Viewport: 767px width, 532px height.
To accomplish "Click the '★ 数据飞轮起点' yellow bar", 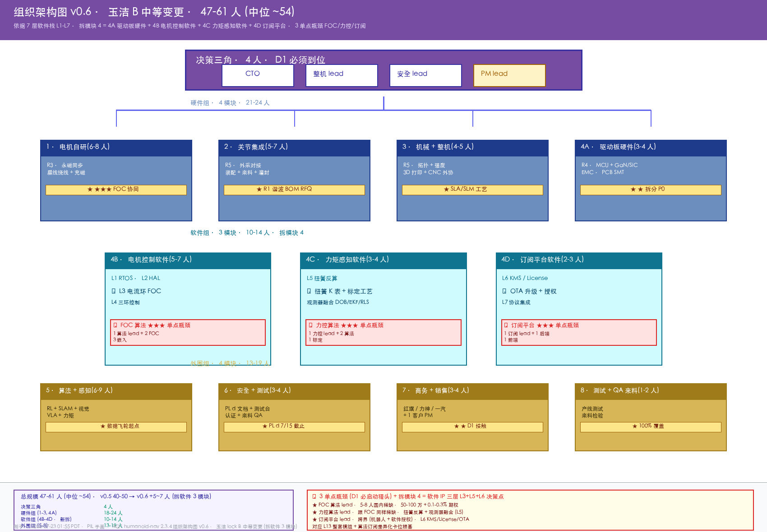I will click(x=116, y=427).
